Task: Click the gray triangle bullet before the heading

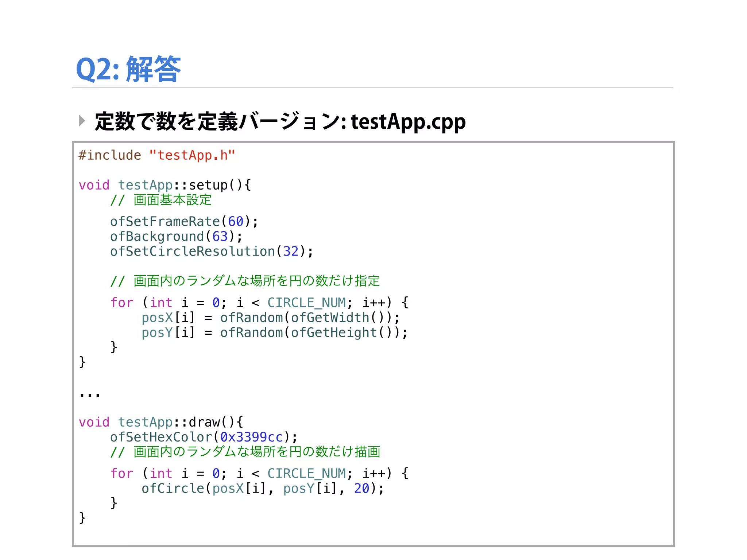Action: (x=82, y=121)
